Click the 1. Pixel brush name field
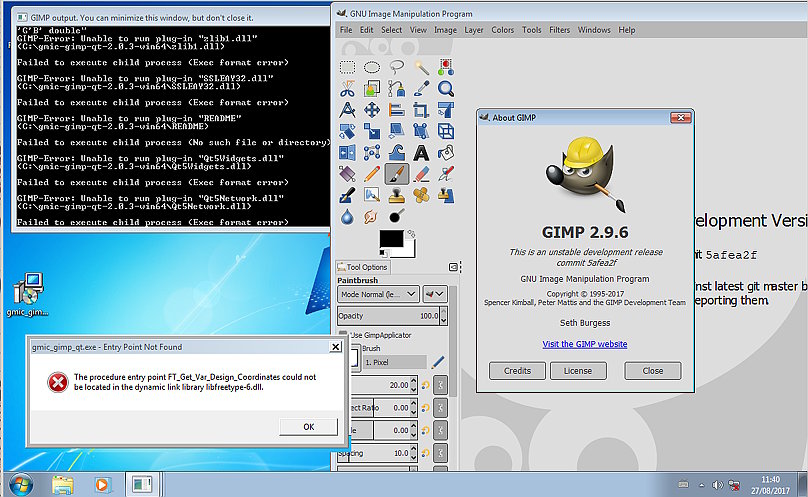 point(395,362)
